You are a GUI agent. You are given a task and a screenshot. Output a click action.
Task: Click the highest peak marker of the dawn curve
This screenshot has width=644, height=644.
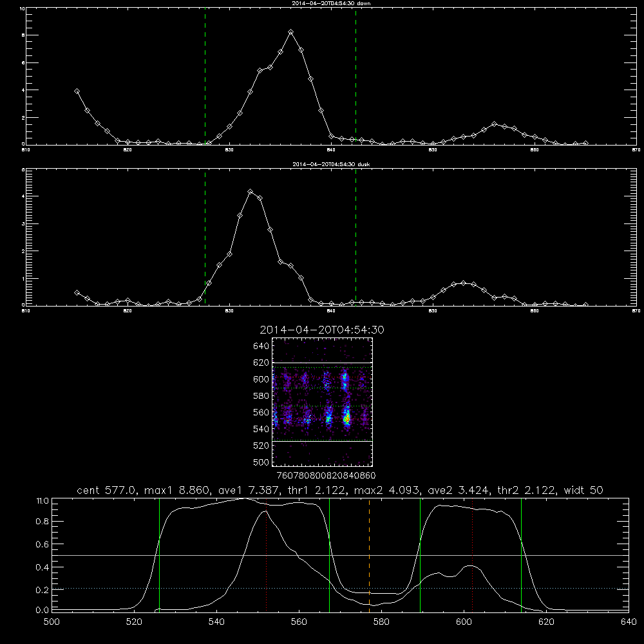point(291,32)
